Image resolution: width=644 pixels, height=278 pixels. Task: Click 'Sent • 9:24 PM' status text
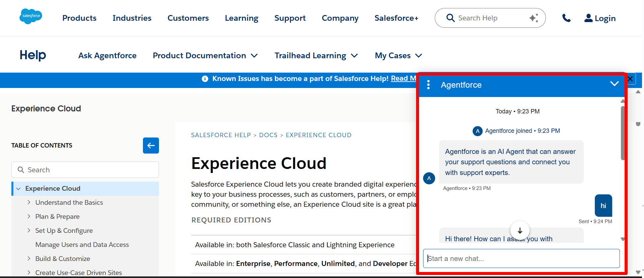tap(595, 221)
